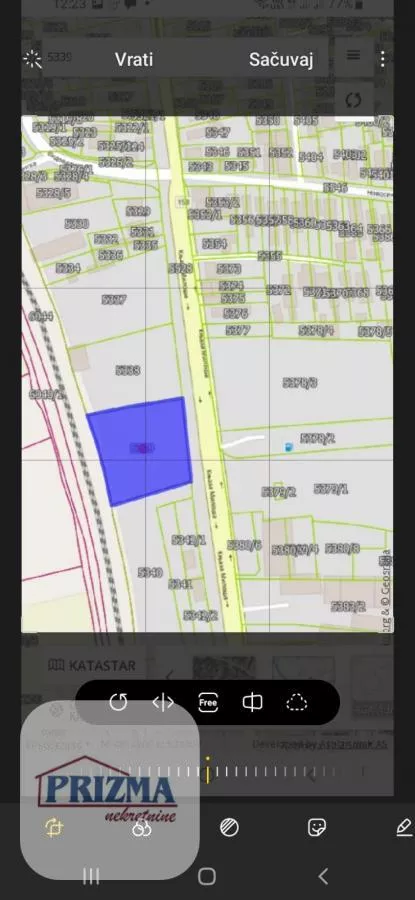Tap the flip horizontally icon
415x900 pixels.
pos(163,702)
